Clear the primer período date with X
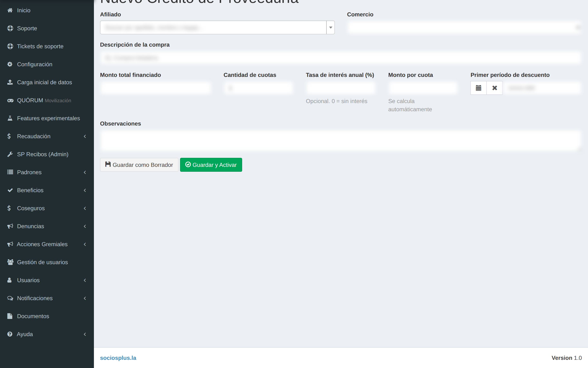Screen dimensions: 588x368 [x=494, y=88]
